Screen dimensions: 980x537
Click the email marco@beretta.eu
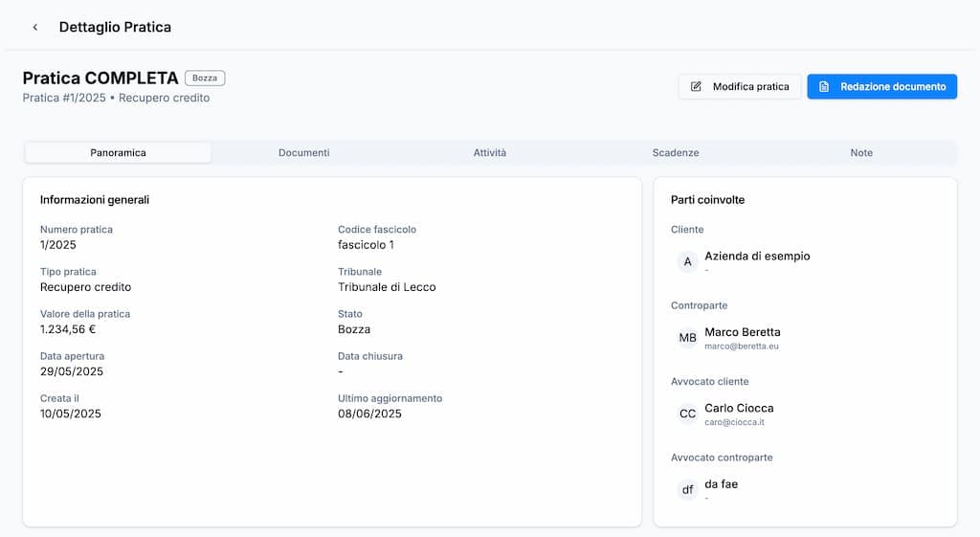(x=742, y=347)
